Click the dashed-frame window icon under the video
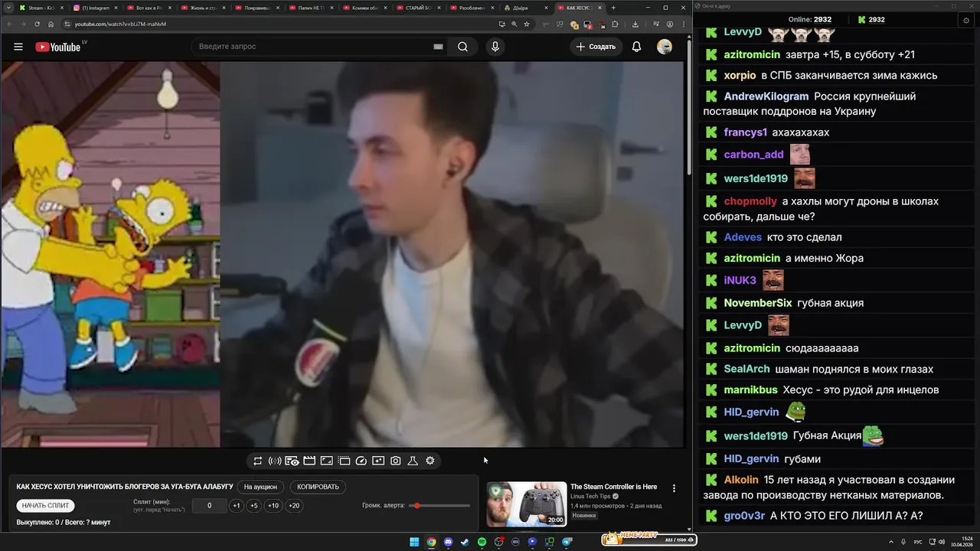 344,461
